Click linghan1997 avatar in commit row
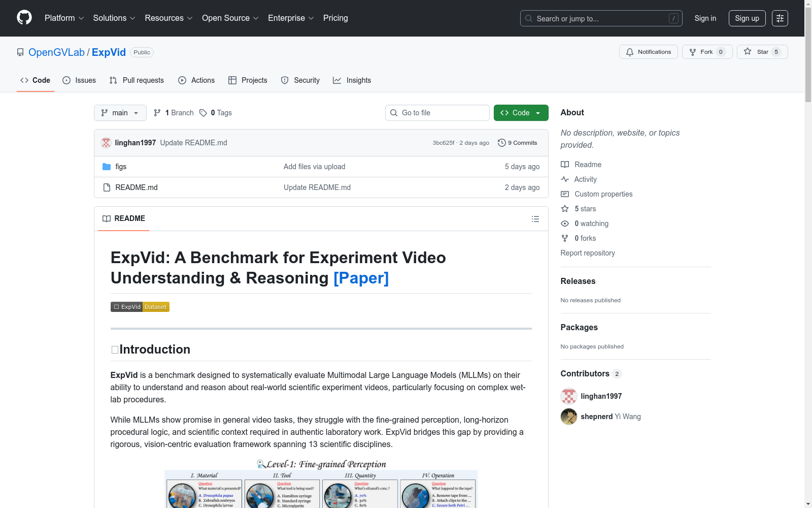 (106, 143)
